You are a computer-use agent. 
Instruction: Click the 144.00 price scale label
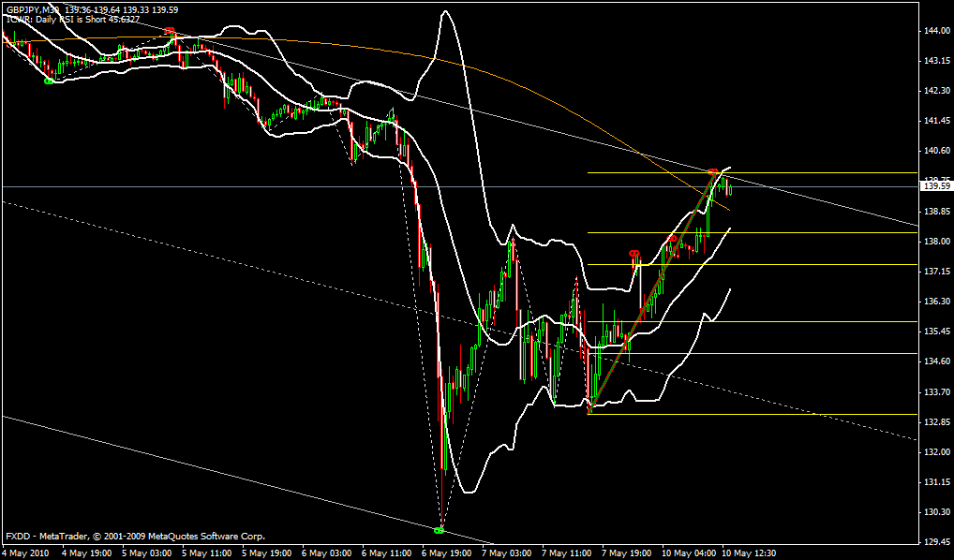pos(932,31)
